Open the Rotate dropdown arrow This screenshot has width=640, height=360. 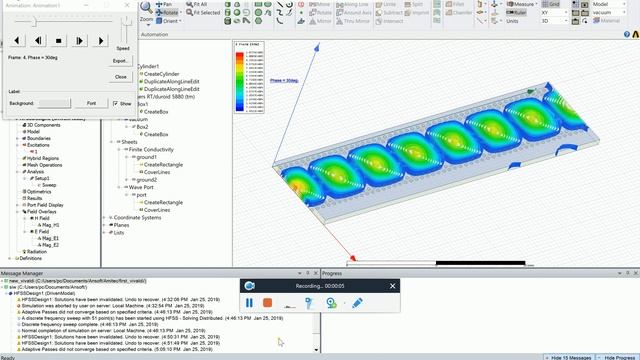click(x=181, y=13)
